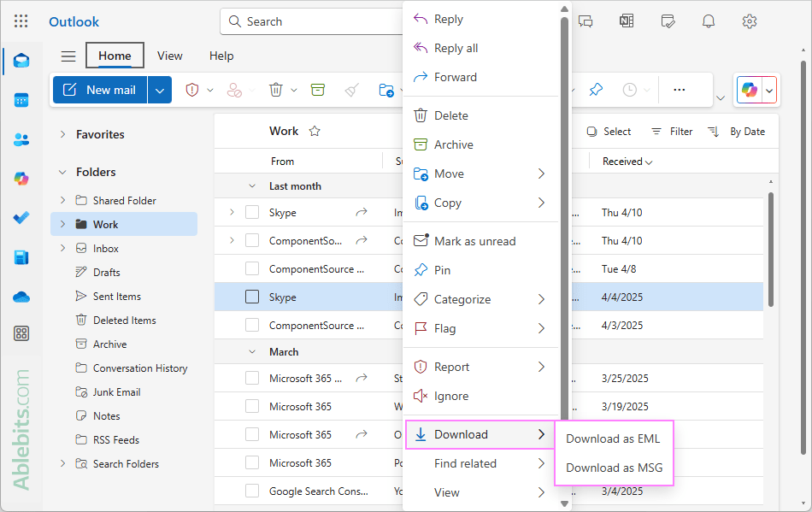Open the app launcher grid
This screenshot has height=512, width=812.
pos(21,21)
